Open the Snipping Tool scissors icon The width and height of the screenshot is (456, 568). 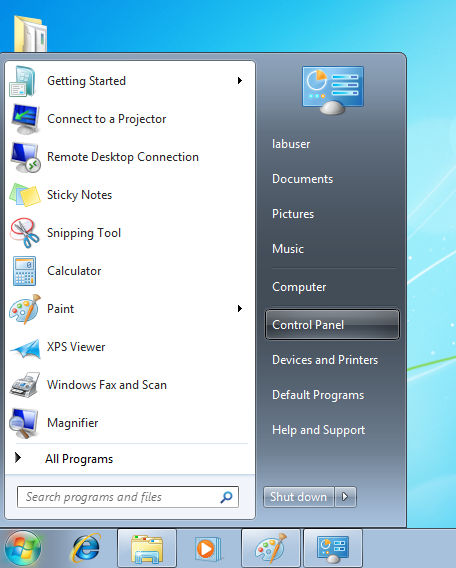click(x=25, y=233)
